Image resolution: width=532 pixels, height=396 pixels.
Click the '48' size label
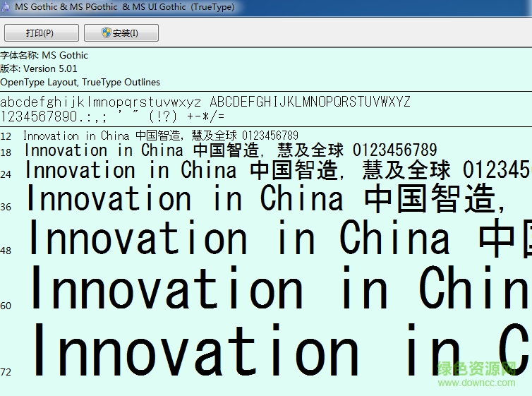click(6, 251)
